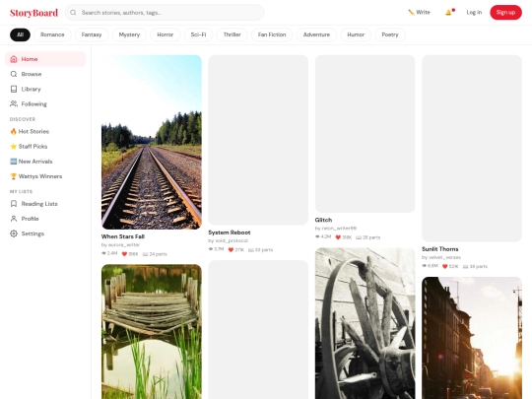Filter stories by Fantasy
This screenshot has height=399, width=532.
pos(92,34)
